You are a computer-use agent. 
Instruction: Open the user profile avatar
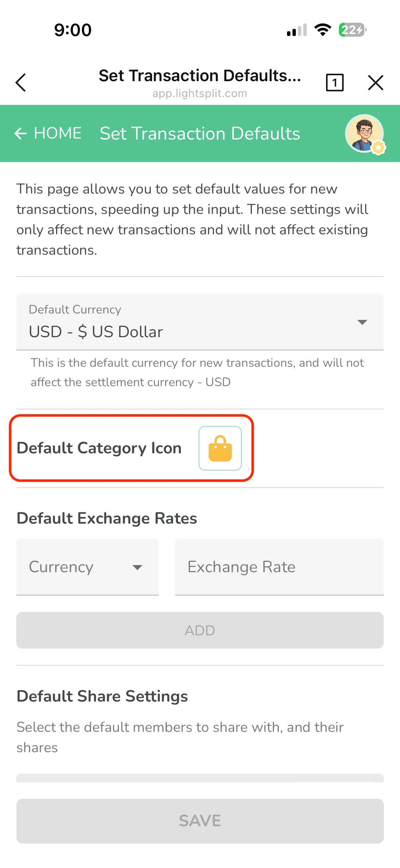[363, 133]
